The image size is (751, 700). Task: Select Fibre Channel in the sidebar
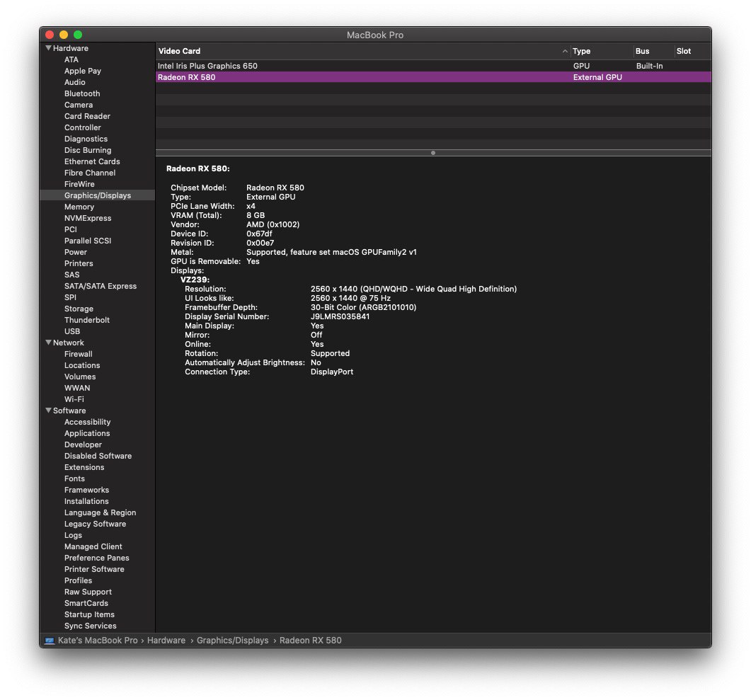90,173
